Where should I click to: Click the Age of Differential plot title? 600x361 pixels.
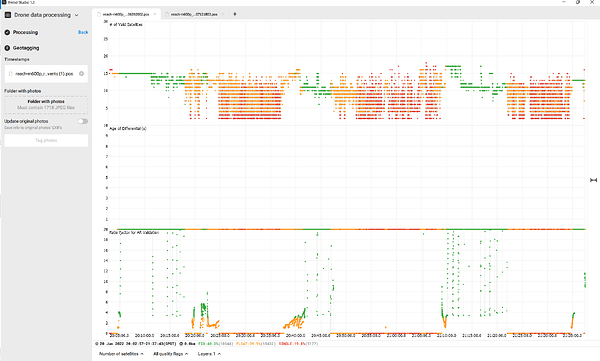[128, 129]
